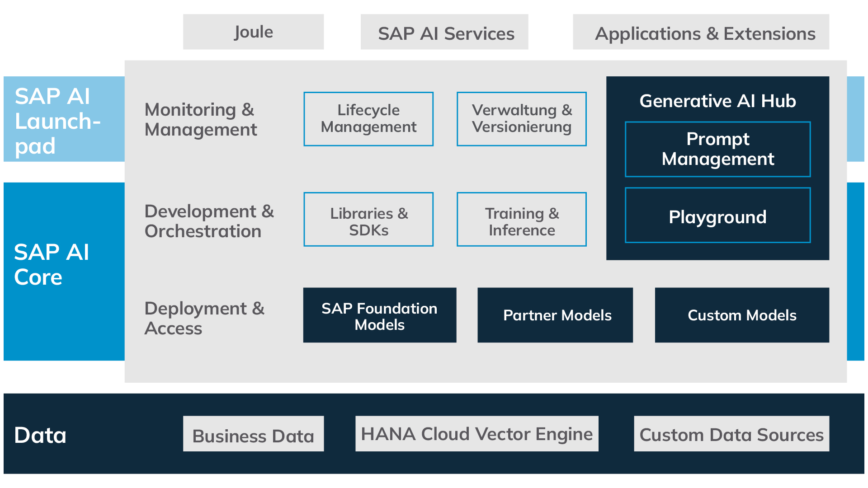
Task: Open Applications & Extensions box
Action: click(x=701, y=32)
